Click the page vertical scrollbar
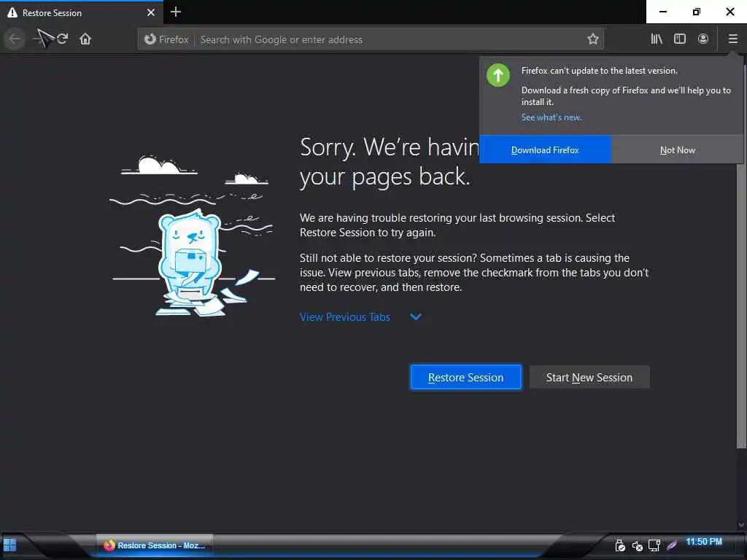The image size is (747, 560). click(x=741, y=257)
